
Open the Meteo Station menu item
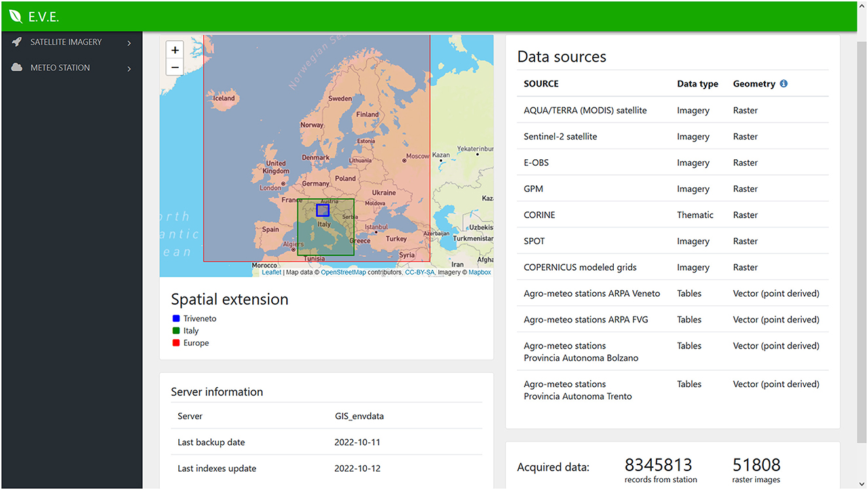coord(71,67)
